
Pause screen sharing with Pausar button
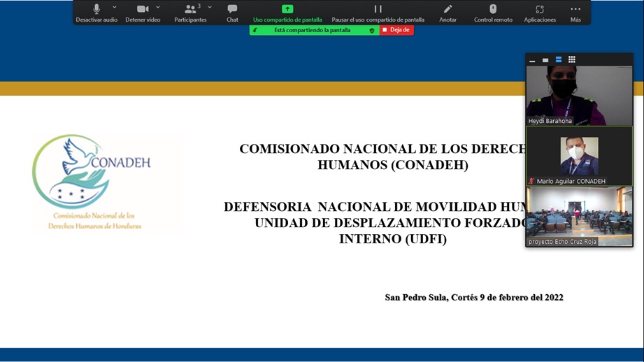pyautogui.click(x=378, y=13)
